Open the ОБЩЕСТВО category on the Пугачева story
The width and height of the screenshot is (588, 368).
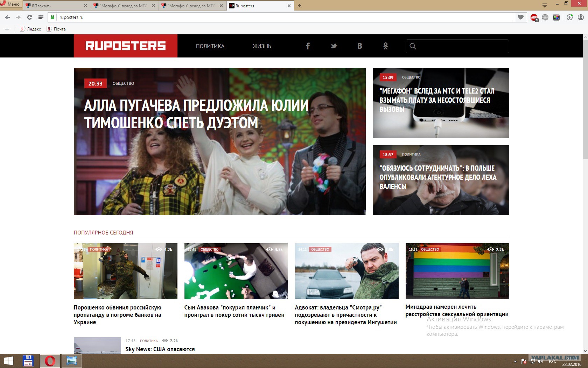point(123,83)
